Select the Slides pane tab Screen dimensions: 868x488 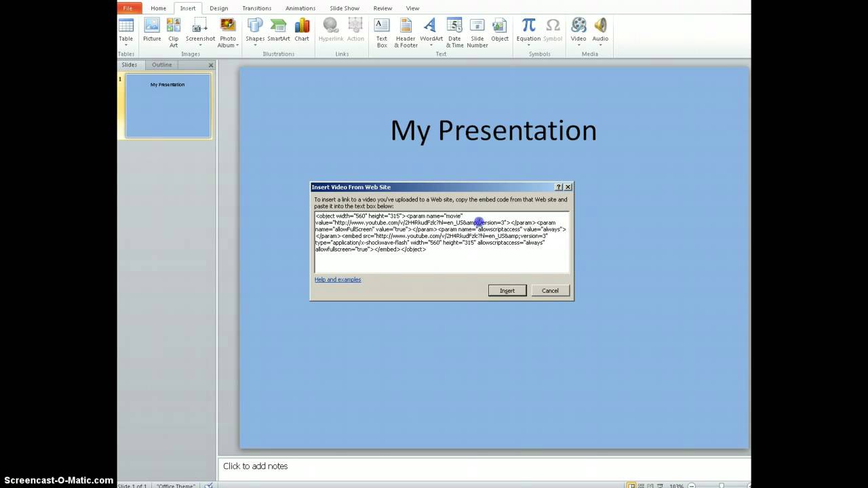130,65
